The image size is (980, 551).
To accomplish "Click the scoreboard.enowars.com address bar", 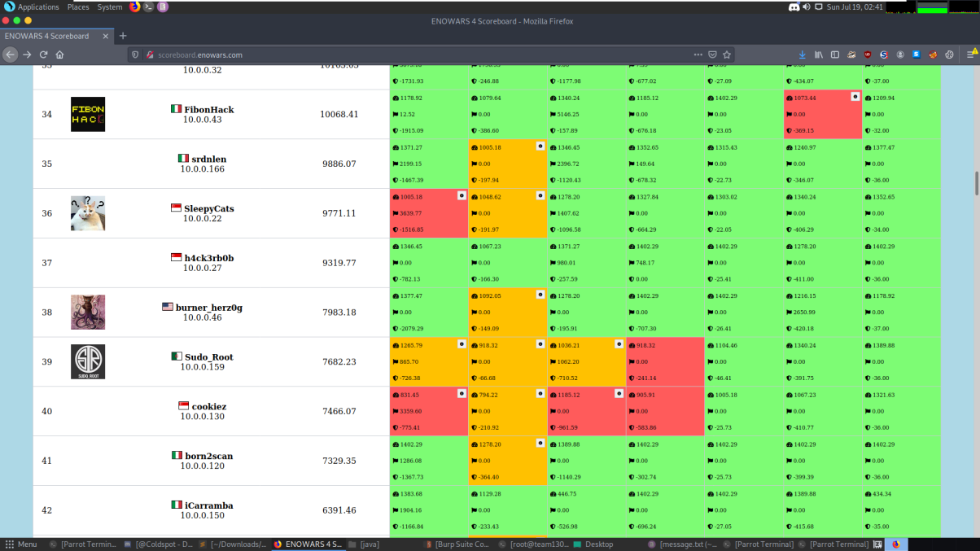I will 407,55.
